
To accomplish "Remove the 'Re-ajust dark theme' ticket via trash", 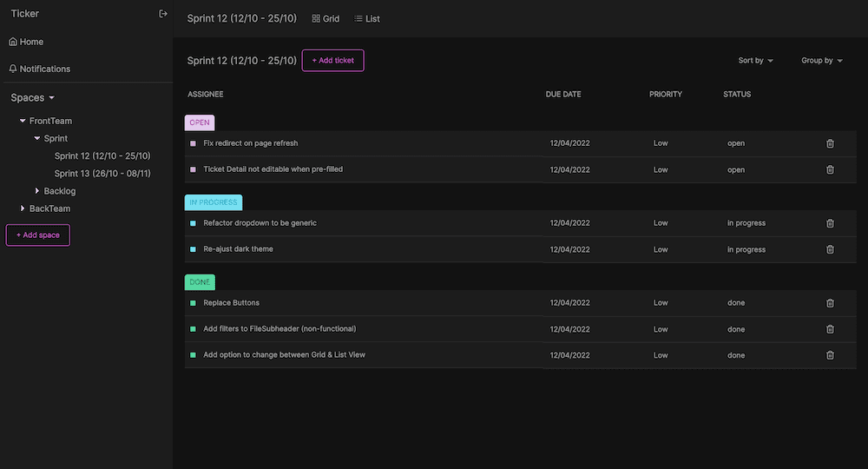I will click(x=830, y=249).
